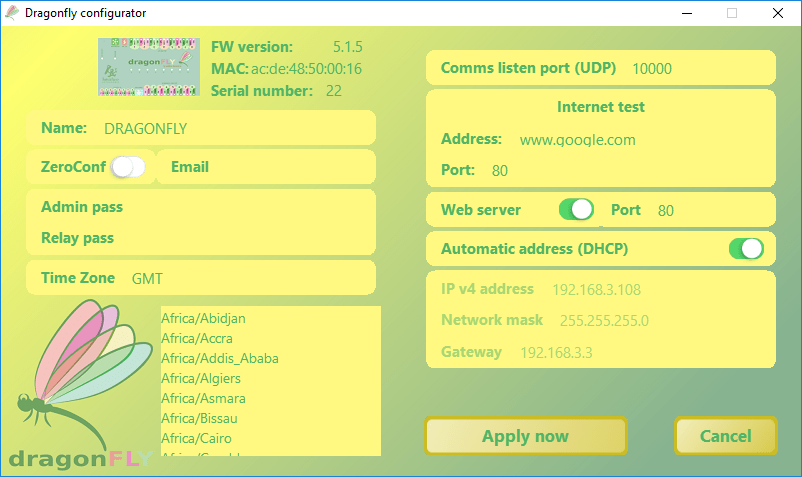Edit Comms listen port value 10000
Viewport: 802px width, 477px height.
(x=652, y=69)
